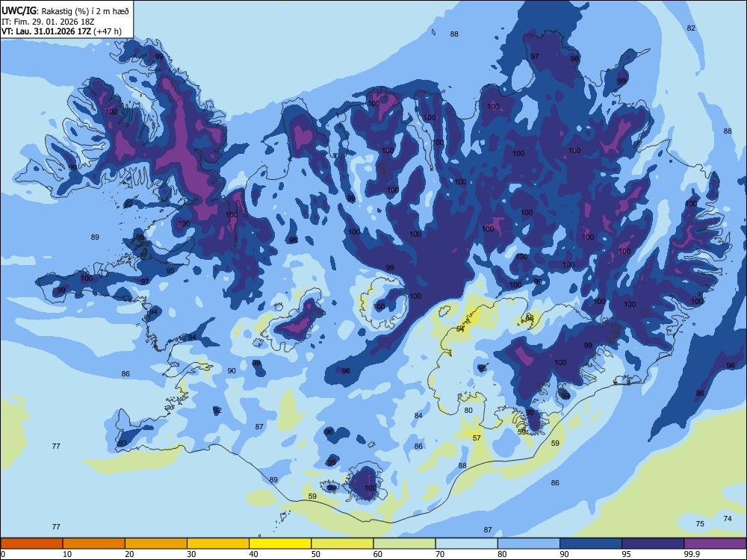Click the '93' value on southwest peninsula
Viewport: 747px width, 560px height.
(x=123, y=444)
